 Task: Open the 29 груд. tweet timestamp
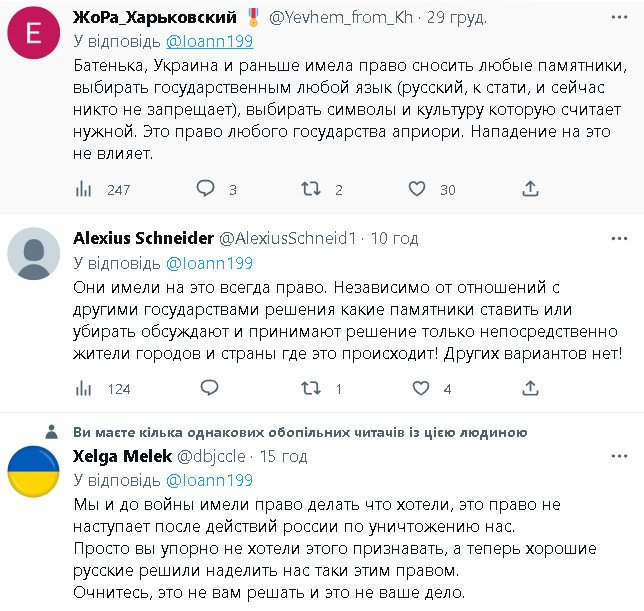pyautogui.click(x=457, y=18)
